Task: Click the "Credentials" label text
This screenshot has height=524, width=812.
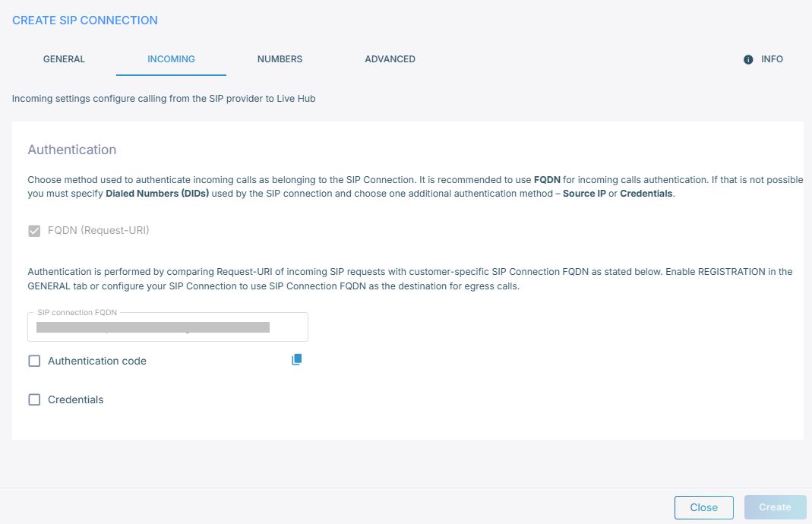Action: pyautogui.click(x=76, y=399)
